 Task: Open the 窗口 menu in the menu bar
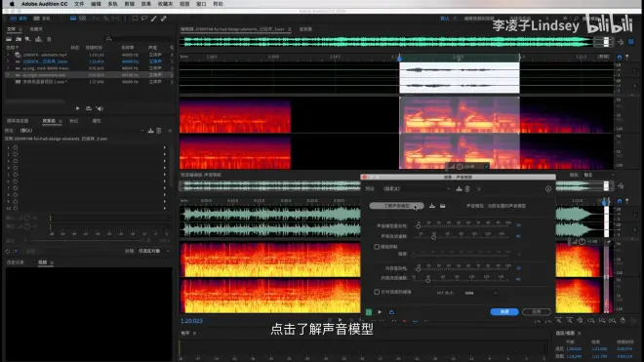point(201,4)
